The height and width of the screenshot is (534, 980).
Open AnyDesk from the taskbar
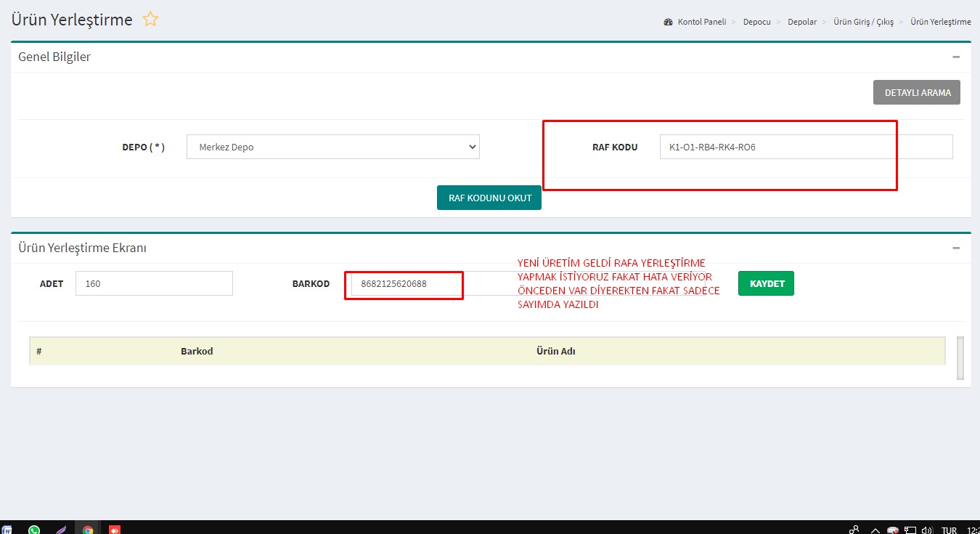[x=115, y=530]
